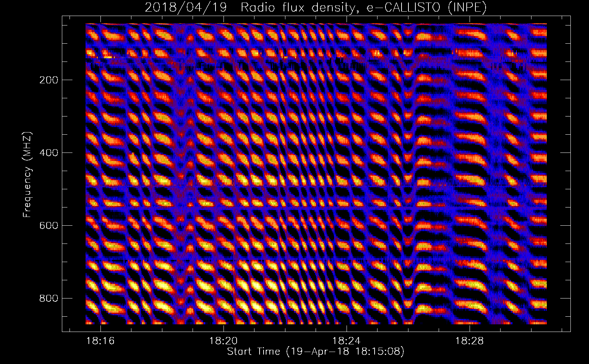The image size is (589, 364).
Task: Click the 200 frequency tick label
Action: [49, 80]
